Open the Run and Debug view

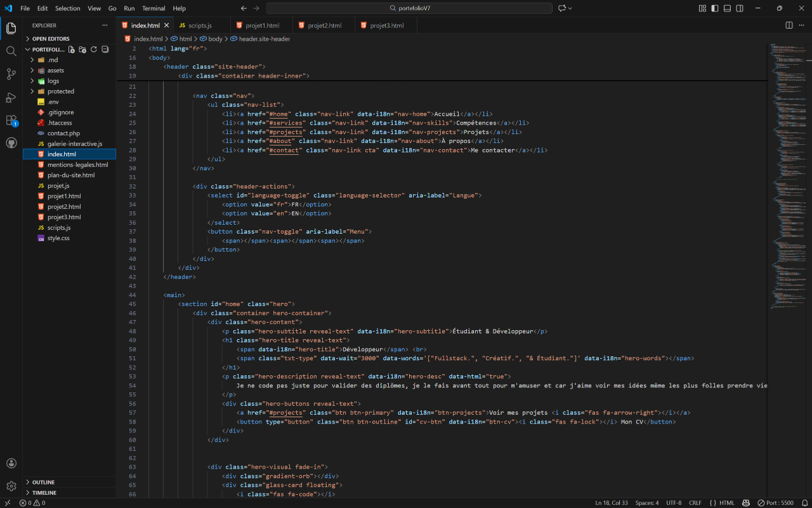[11, 98]
